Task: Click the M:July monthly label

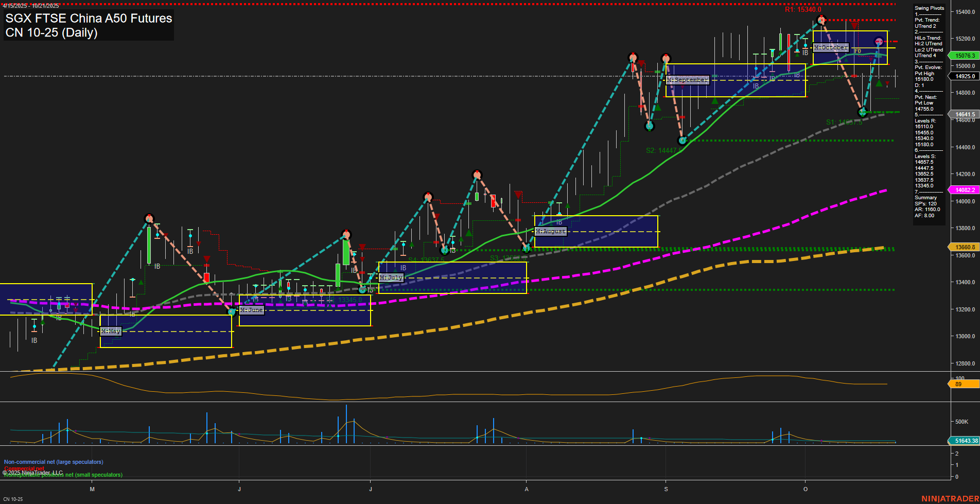Action: (391, 277)
